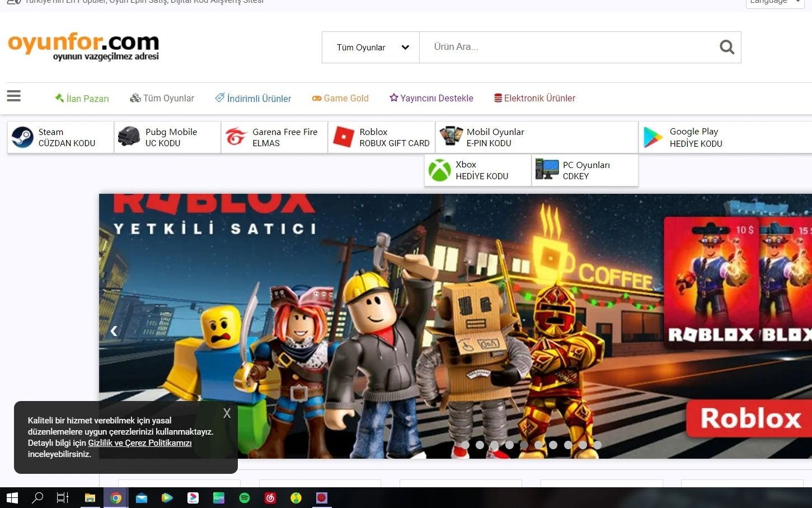
Task: Open the Language selector dropdown
Action: click(x=775, y=2)
